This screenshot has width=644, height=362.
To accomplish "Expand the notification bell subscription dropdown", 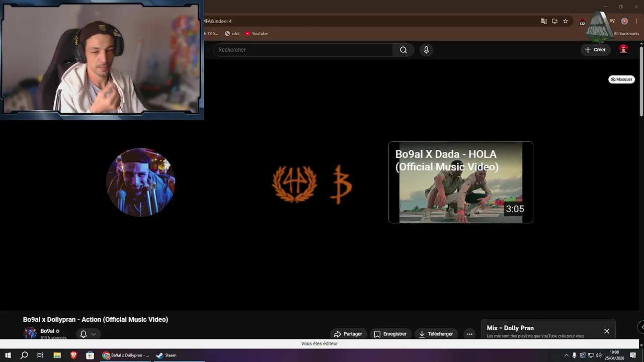I will (x=88, y=334).
